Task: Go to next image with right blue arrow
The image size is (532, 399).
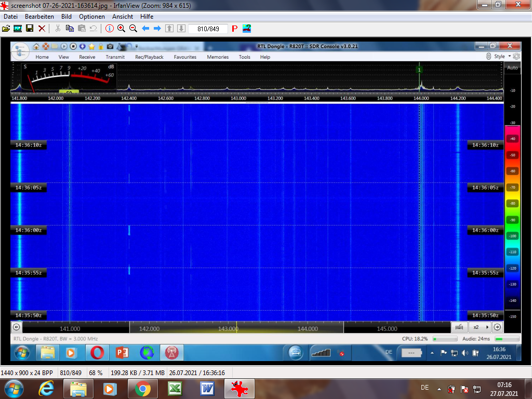Action: [x=157, y=29]
